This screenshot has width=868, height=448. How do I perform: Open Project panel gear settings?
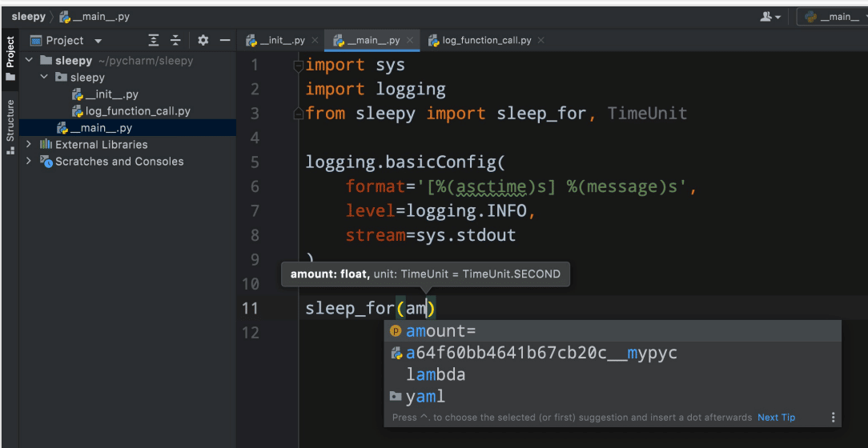tap(203, 41)
